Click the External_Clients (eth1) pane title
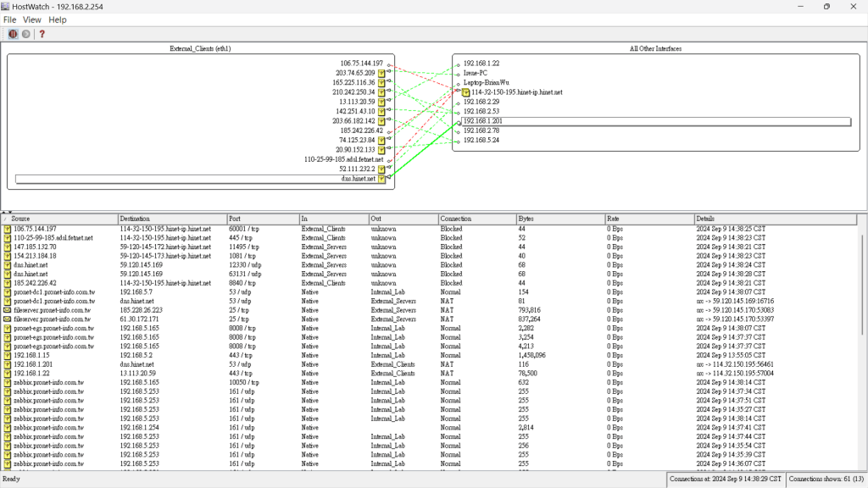 coord(200,48)
